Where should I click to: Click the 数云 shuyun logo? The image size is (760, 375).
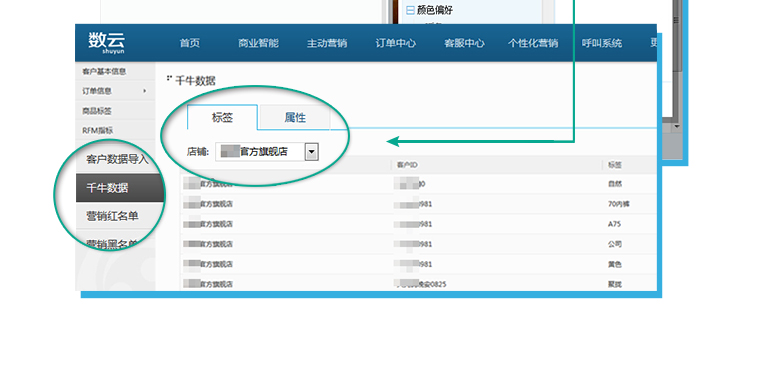[106, 42]
